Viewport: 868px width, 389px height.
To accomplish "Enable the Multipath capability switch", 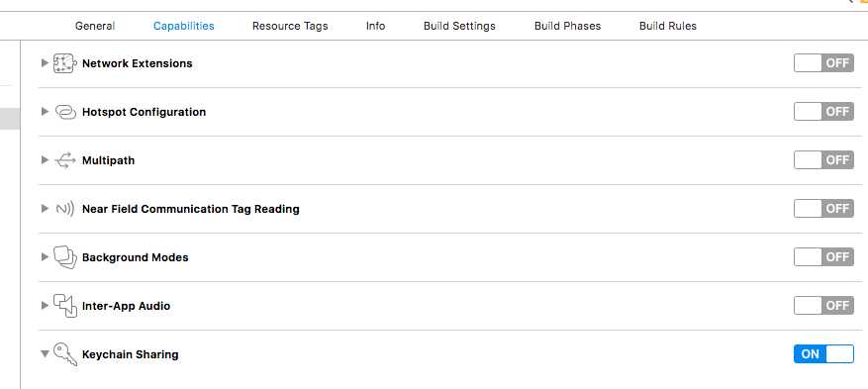I will [x=823, y=160].
